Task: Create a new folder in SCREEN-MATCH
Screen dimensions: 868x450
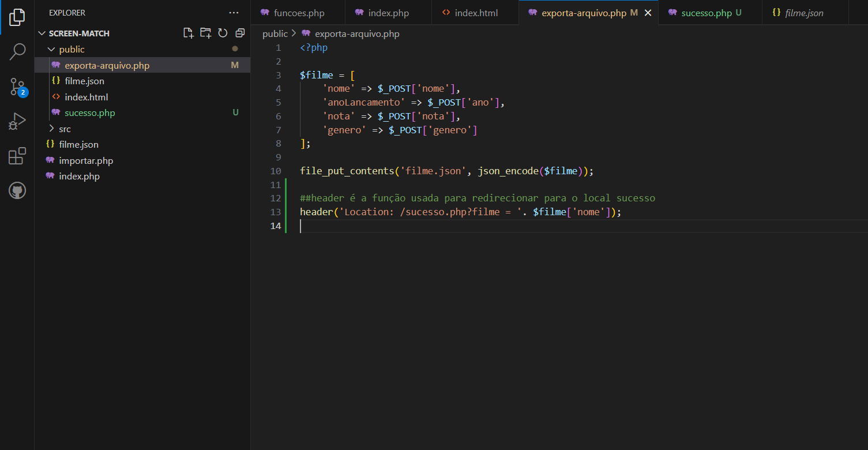Action: click(206, 33)
